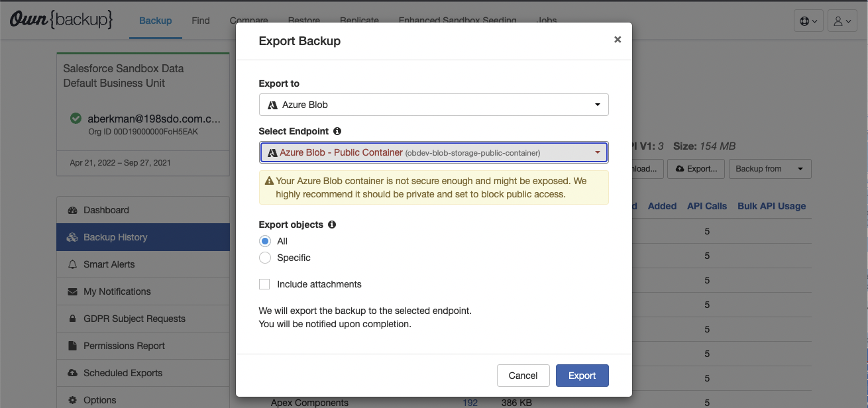Click the My Notifications envelope icon
This screenshot has height=408, width=868.
[73, 291]
